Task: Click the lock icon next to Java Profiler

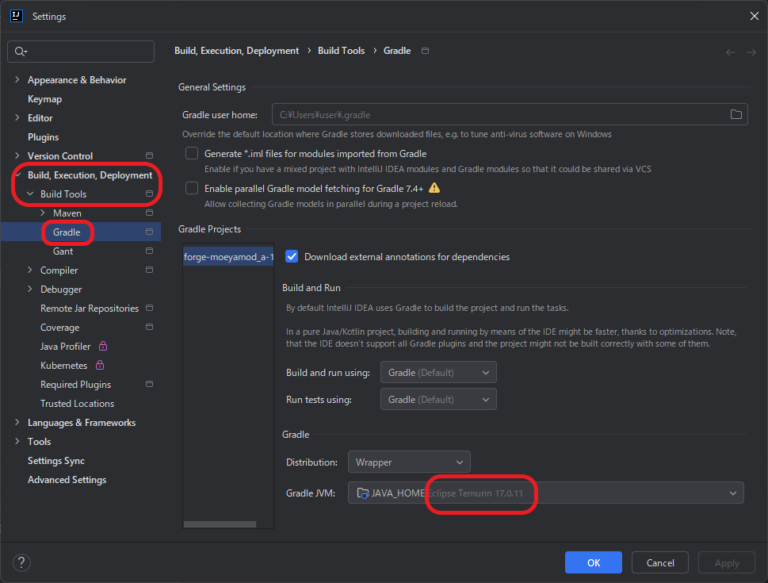Action: pos(101,346)
